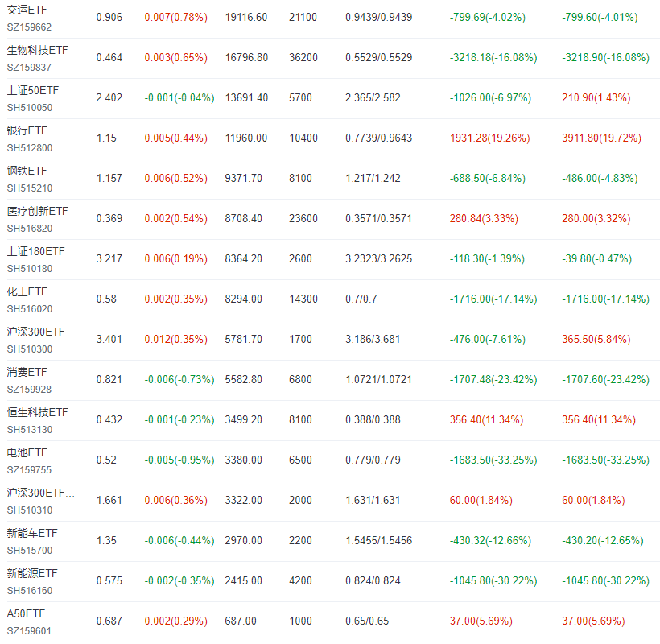This screenshot has width=660, height=644.
Task: Open the 交运ETF fund name
Action: [x=27, y=10]
